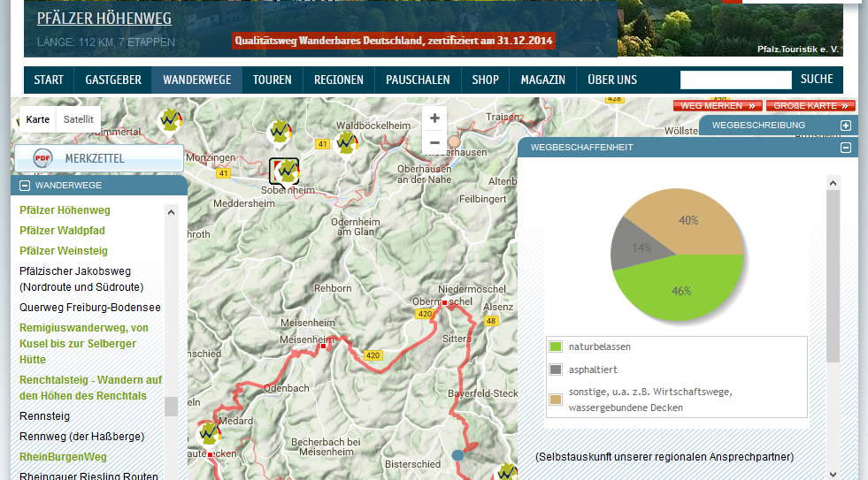The width and height of the screenshot is (868, 480).
Task: Switch map to Karte view
Action: click(x=38, y=118)
